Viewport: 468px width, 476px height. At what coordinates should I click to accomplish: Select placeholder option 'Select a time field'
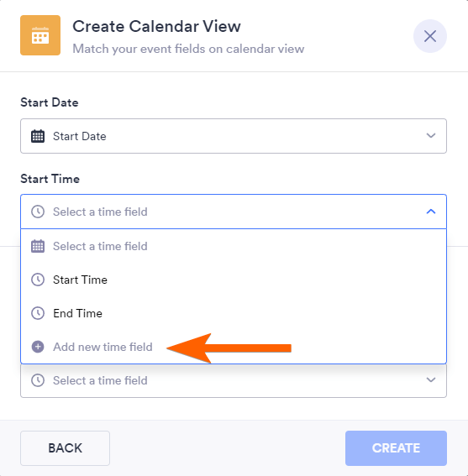click(234, 246)
